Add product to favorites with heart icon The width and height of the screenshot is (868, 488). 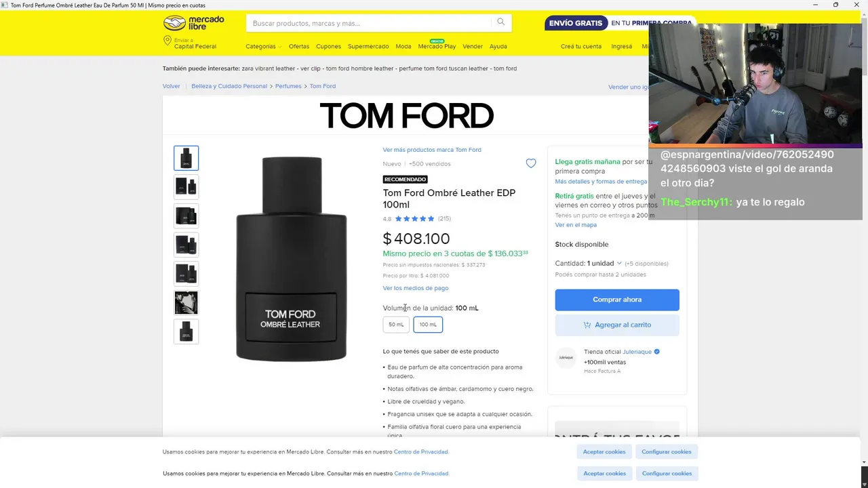coord(531,163)
